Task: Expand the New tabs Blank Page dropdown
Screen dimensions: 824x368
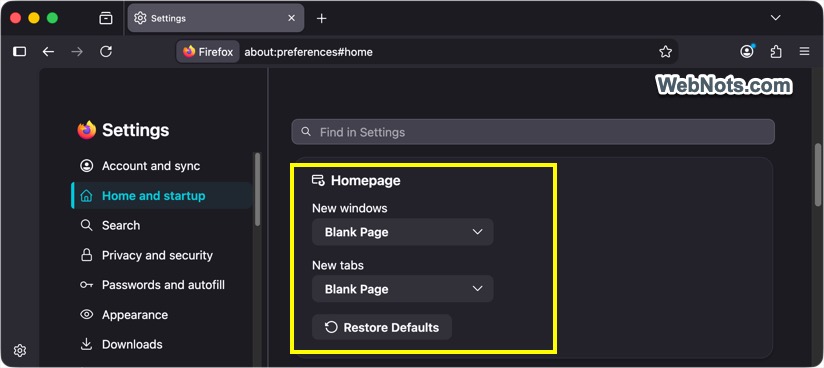Action: pos(403,289)
